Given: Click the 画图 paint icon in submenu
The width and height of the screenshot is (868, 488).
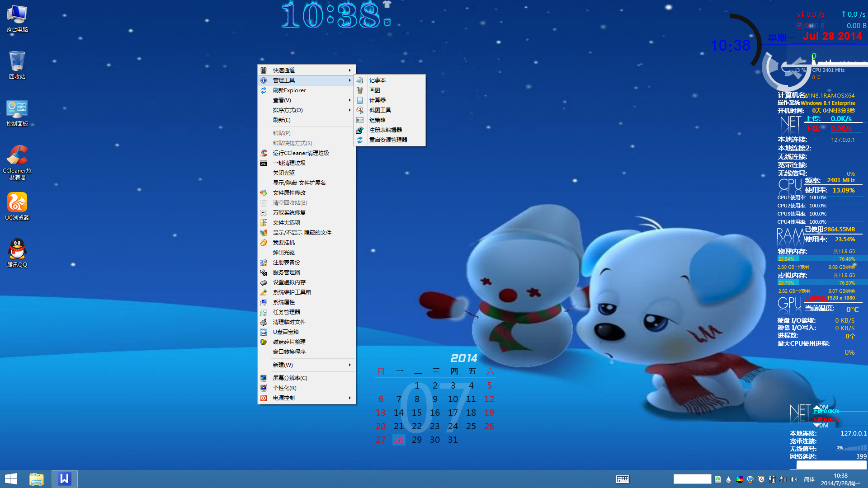Looking at the screenshot, I should click(x=360, y=90).
